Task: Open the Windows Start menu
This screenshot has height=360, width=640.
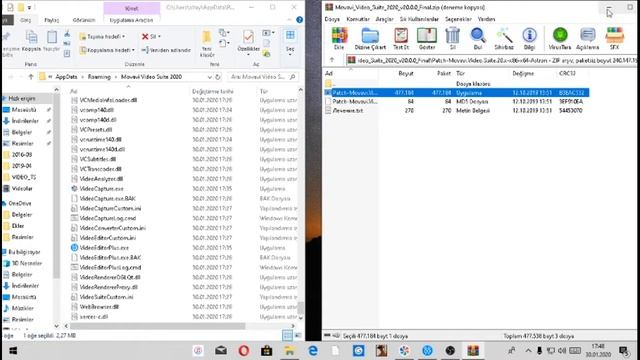Action: 13,351
